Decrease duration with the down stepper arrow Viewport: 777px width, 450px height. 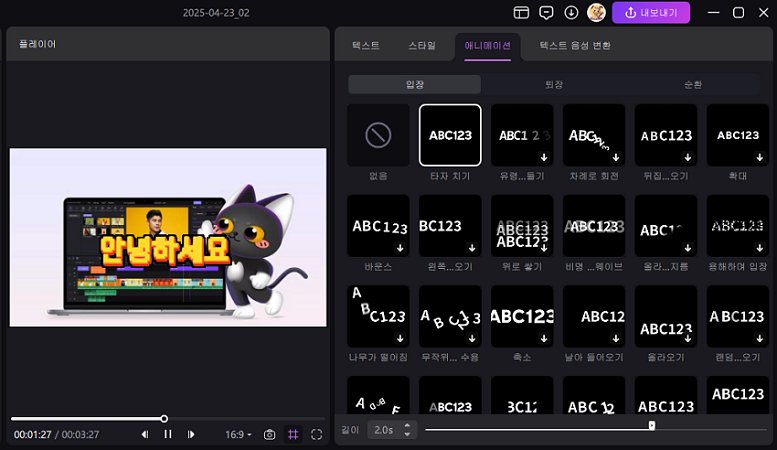click(407, 434)
